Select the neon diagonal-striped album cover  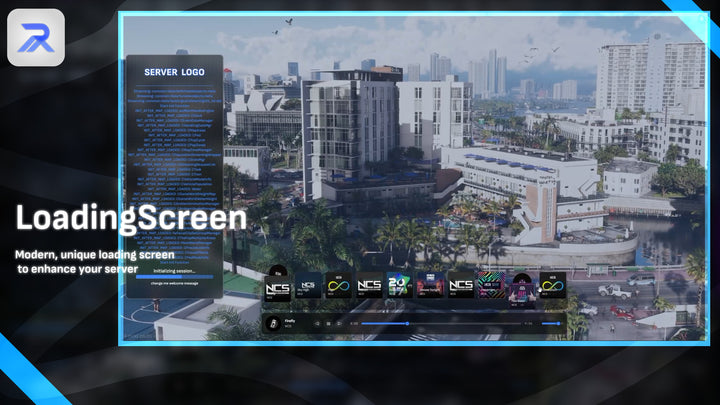point(491,285)
